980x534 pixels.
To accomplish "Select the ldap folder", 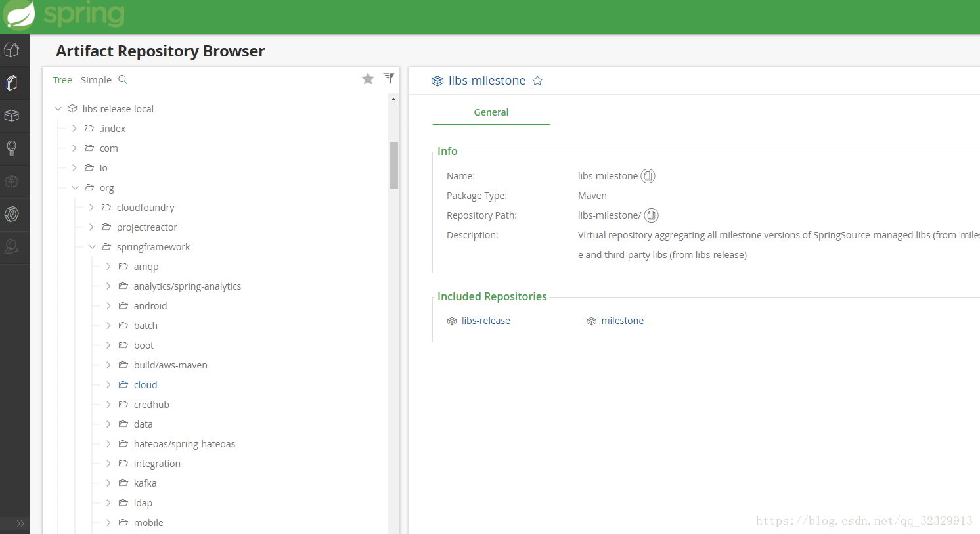I will pyautogui.click(x=143, y=503).
